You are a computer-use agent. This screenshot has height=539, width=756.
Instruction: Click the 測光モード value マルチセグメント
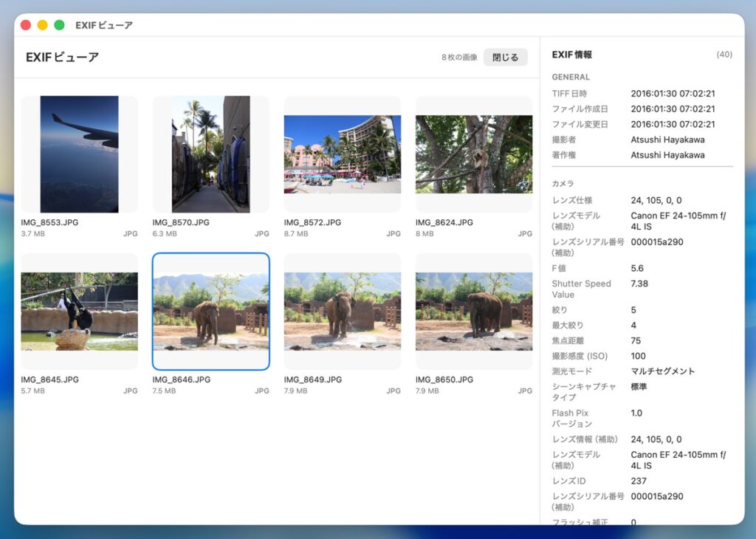(663, 371)
